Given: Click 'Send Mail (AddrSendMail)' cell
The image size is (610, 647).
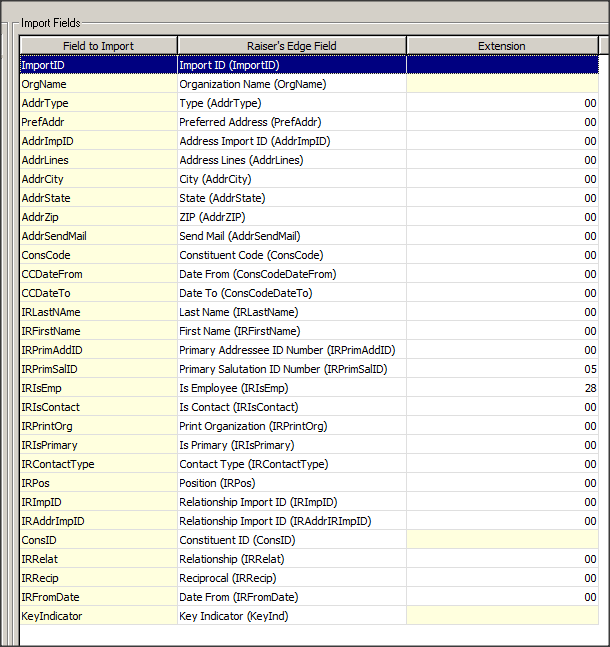Looking at the screenshot, I should [292, 236].
